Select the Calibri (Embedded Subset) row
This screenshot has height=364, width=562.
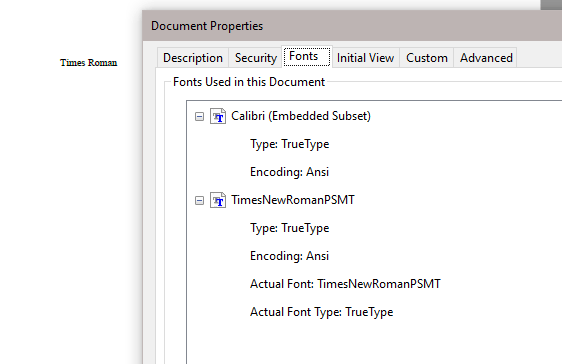point(301,116)
